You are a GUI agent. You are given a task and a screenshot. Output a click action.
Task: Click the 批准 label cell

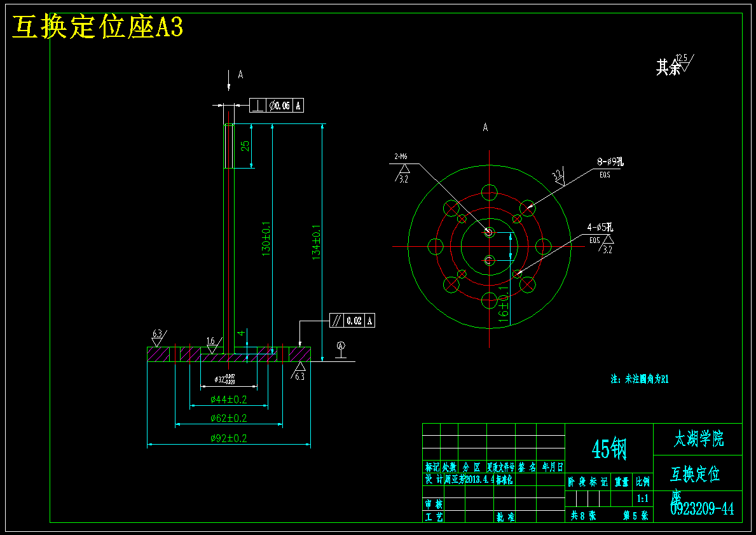tap(505, 517)
